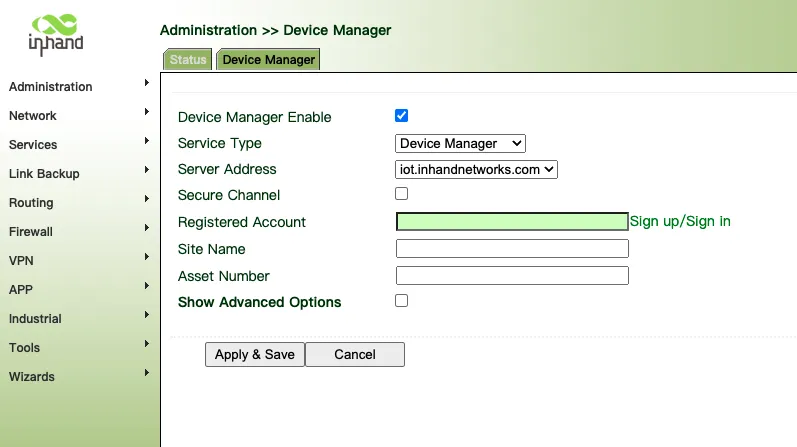The image size is (797, 447).
Task: Expand arrow next to Services
Action: (146, 140)
